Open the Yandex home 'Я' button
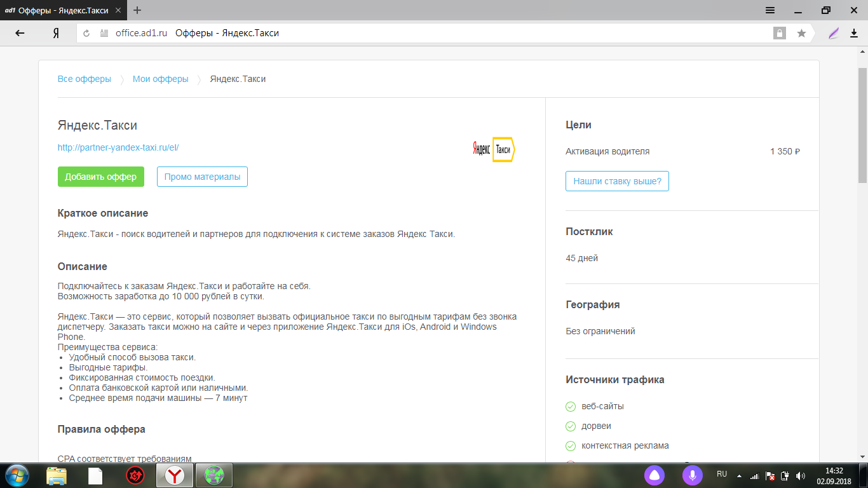The image size is (868, 488). [x=56, y=33]
